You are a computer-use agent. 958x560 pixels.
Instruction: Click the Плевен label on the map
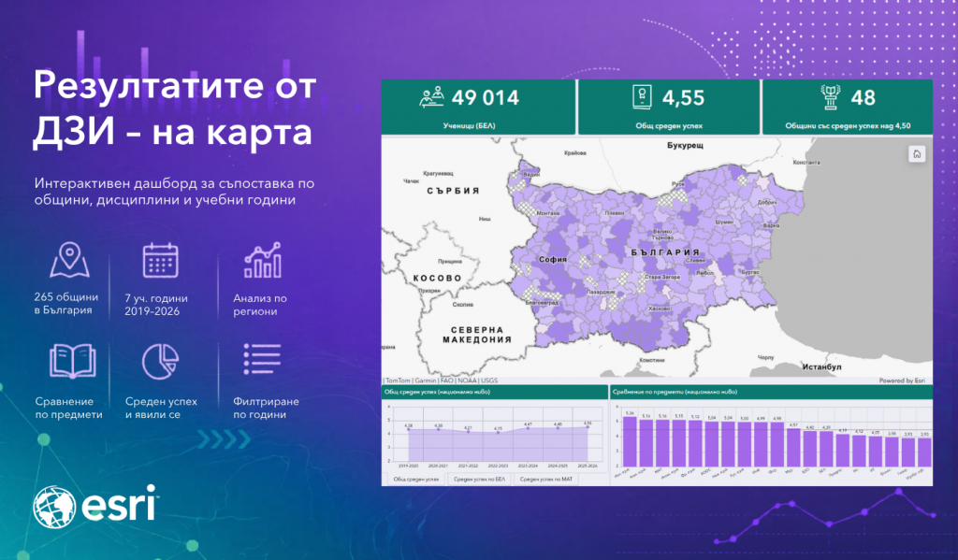[615, 213]
